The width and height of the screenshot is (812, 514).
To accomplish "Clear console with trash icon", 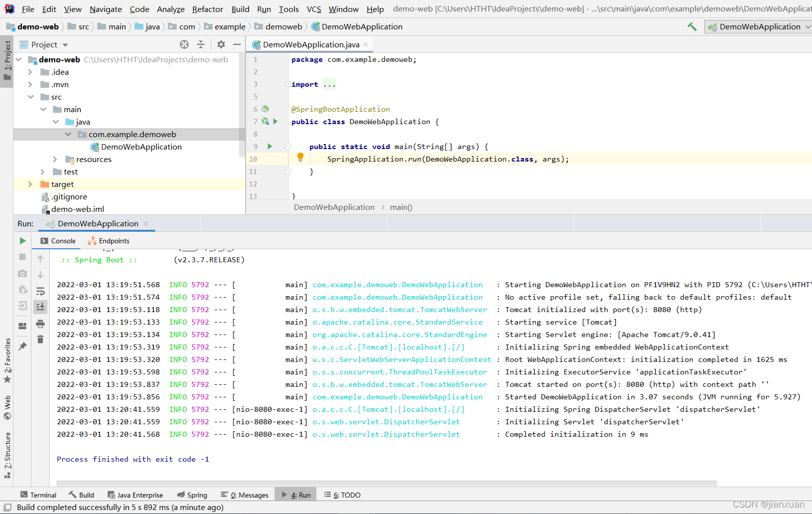I will click(x=40, y=340).
